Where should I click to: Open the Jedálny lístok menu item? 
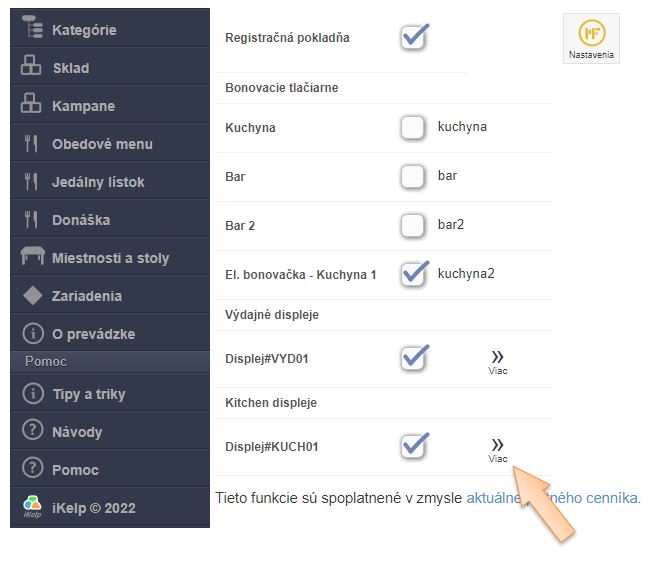pos(98,182)
